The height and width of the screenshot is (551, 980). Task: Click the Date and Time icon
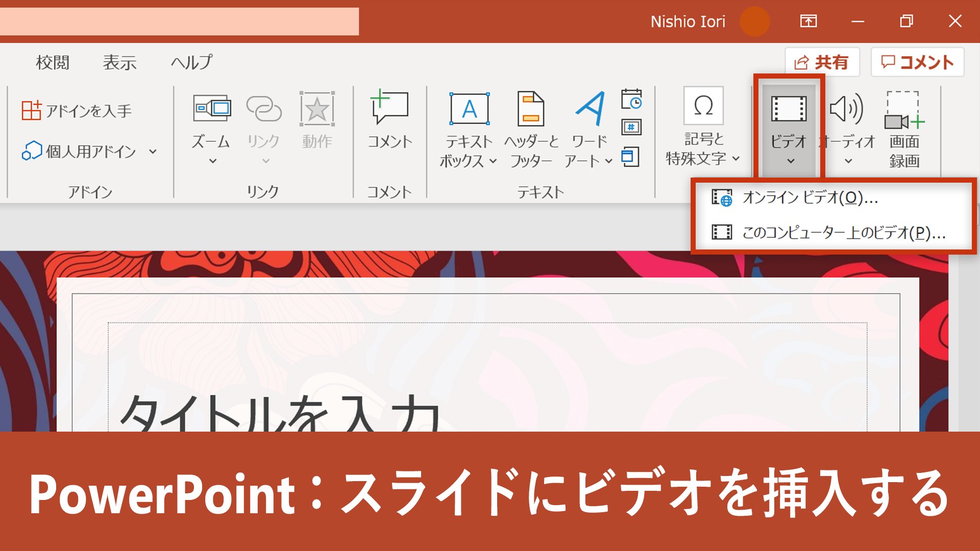coord(631,99)
